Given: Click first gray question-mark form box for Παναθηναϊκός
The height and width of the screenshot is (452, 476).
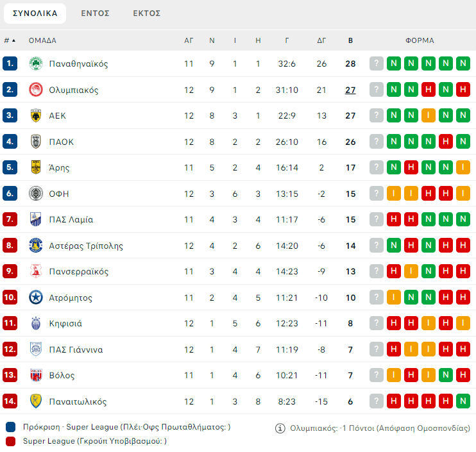Looking at the screenshot, I should 376,64.
